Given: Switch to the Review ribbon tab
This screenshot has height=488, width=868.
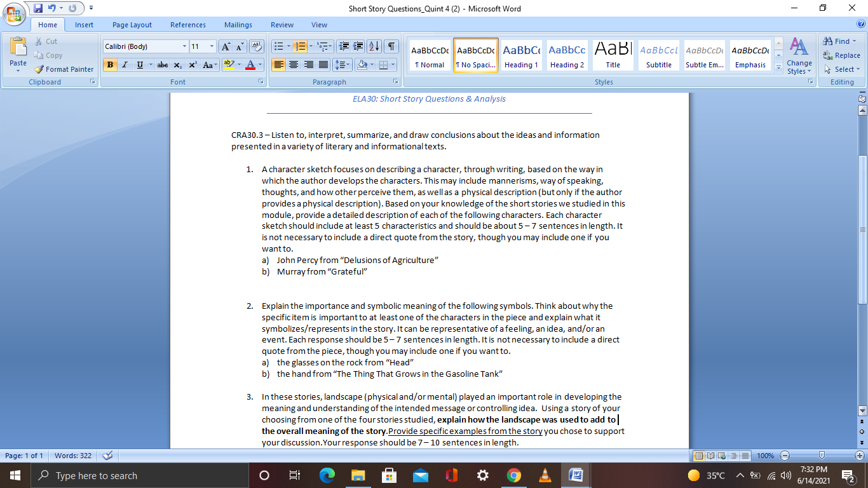Looking at the screenshot, I should 281,25.
